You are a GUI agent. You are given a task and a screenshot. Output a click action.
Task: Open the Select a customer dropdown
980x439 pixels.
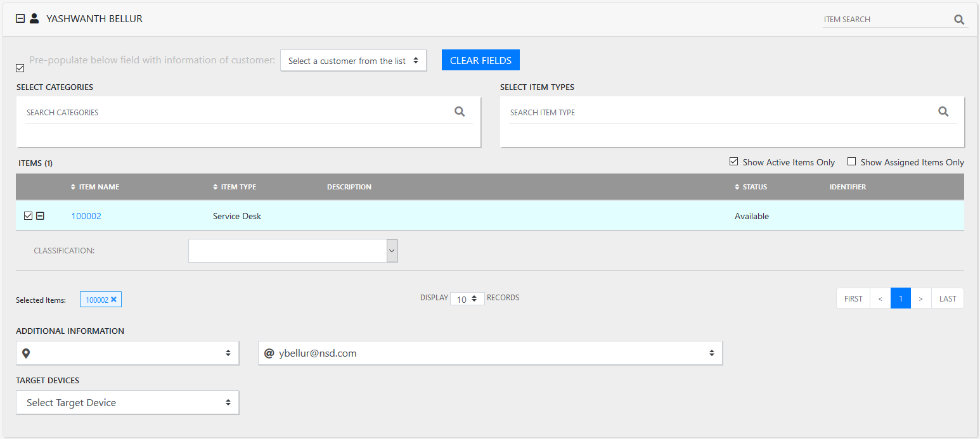[x=353, y=60]
